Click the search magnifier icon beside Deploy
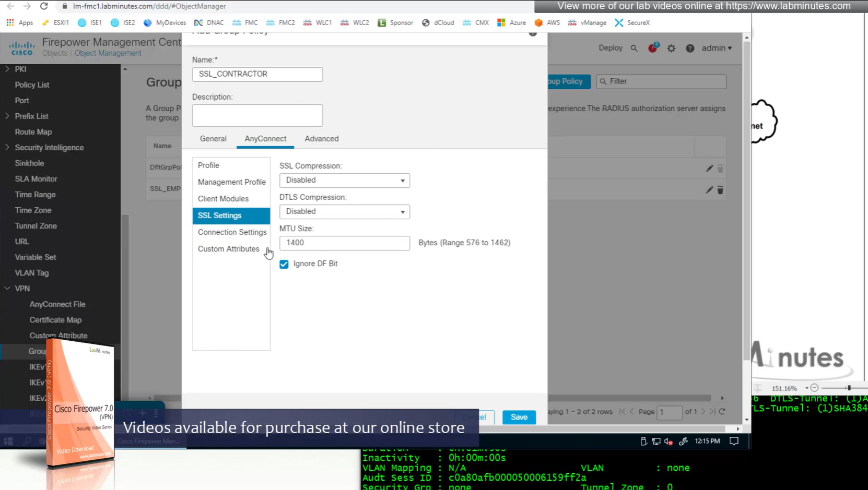The width and height of the screenshot is (868, 490). [634, 48]
